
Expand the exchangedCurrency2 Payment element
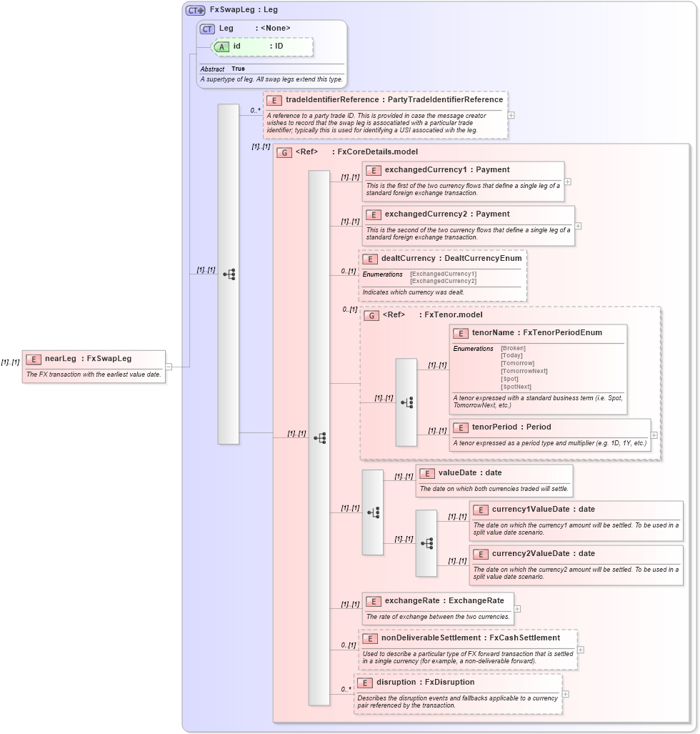(x=578, y=226)
